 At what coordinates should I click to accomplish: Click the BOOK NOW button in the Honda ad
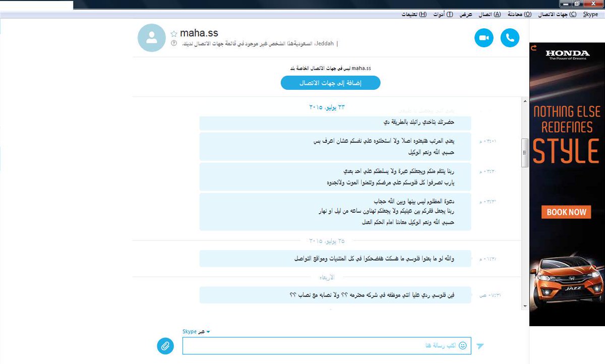567,212
